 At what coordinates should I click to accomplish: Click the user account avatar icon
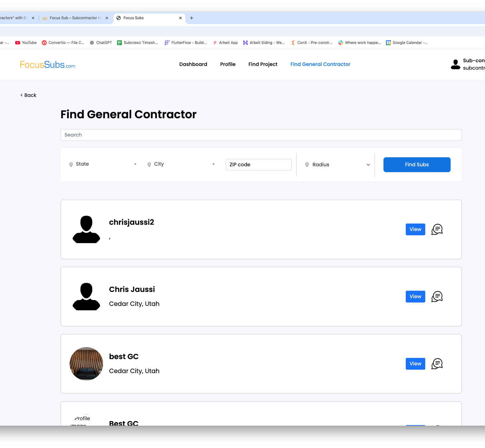pos(455,64)
